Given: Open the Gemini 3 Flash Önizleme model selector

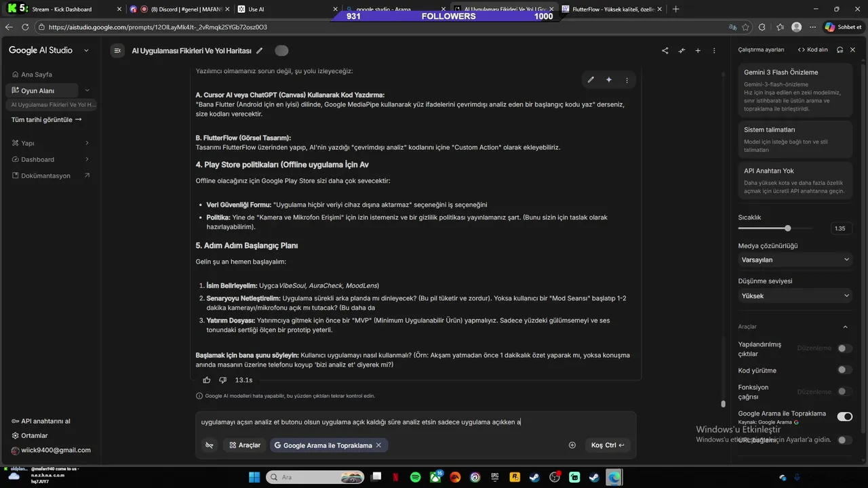Looking at the screenshot, I should [x=795, y=89].
